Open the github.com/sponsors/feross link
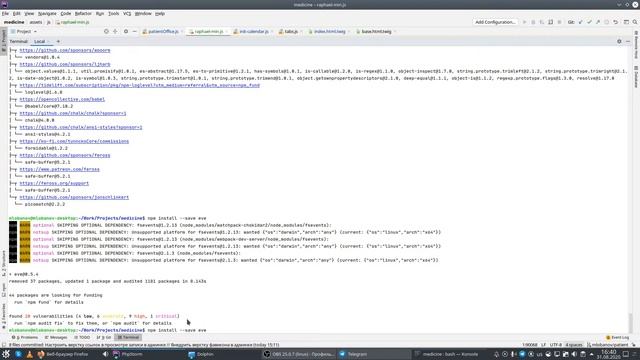This screenshot has width=640, height=360. 64,155
